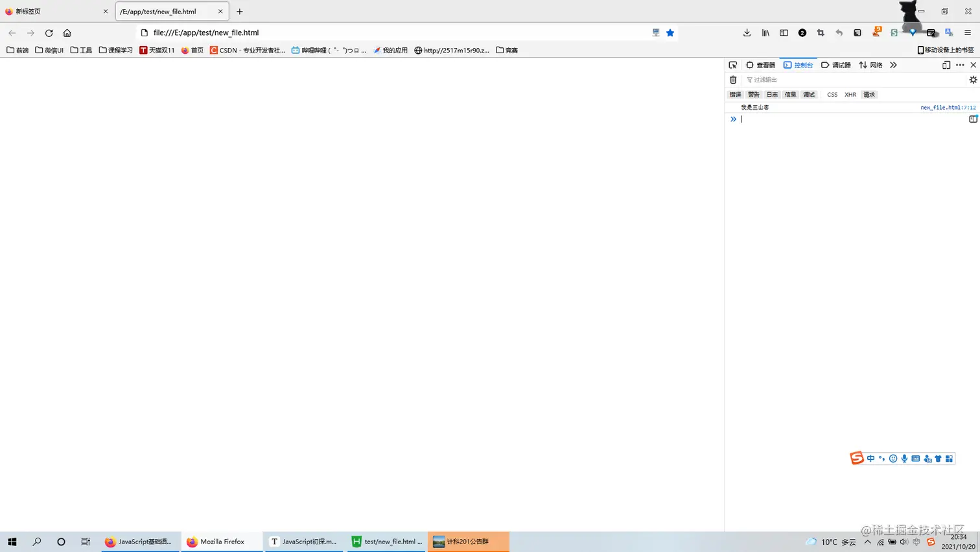Click the green S extension icon
The height and width of the screenshot is (552, 980).
point(894,32)
